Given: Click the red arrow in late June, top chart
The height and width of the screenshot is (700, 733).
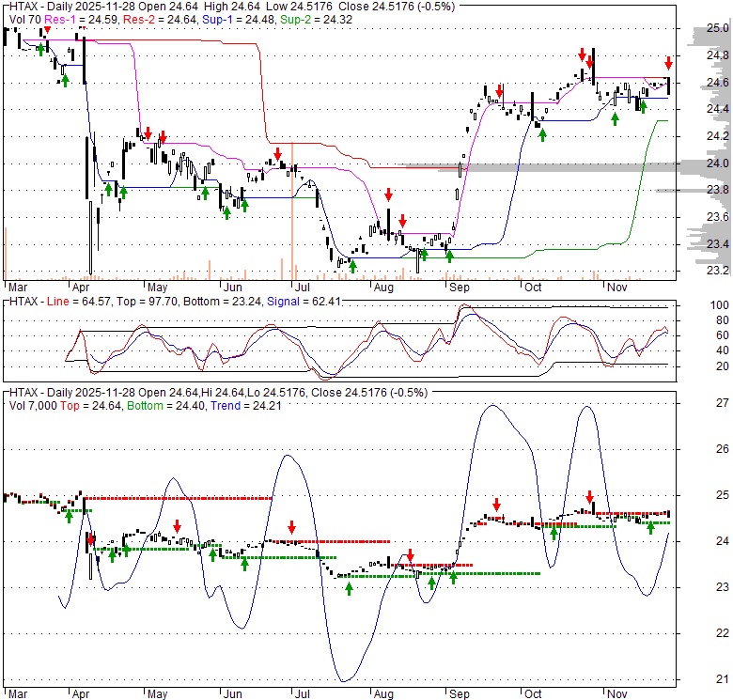Looking at the screenshot, I should coord(278,153).
